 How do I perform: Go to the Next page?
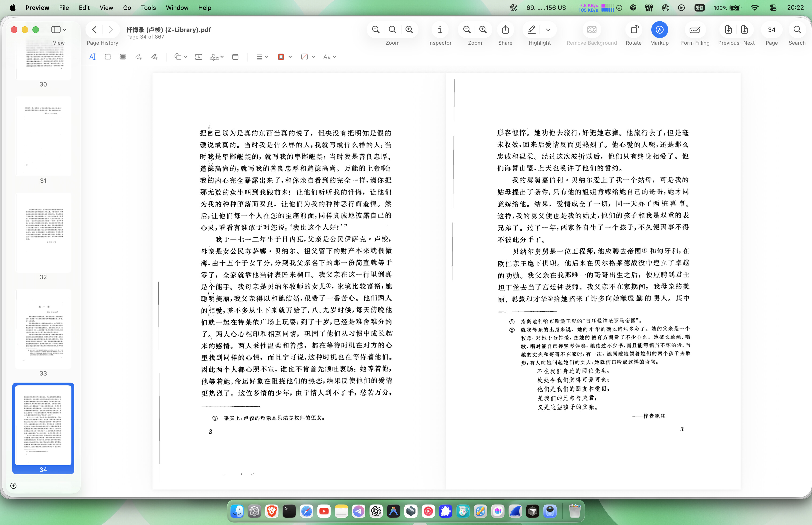coord(745,30)
